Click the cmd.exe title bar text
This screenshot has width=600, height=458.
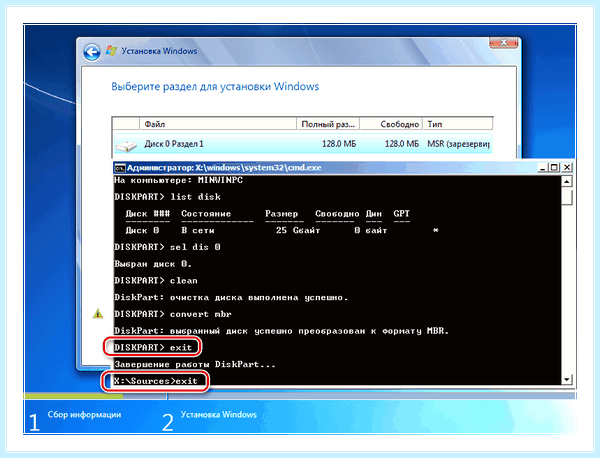224,168
